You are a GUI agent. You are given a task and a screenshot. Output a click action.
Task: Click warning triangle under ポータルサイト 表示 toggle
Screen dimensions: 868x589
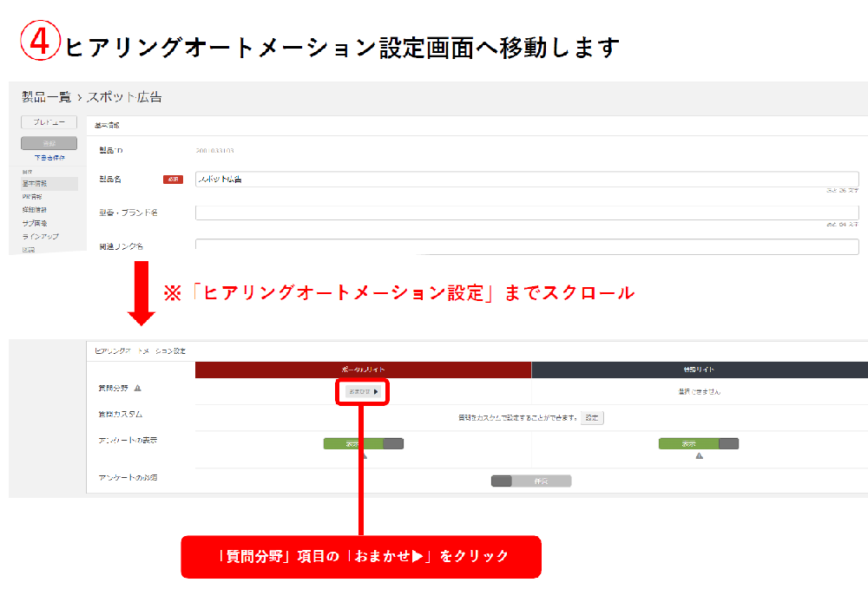[364, 455]
